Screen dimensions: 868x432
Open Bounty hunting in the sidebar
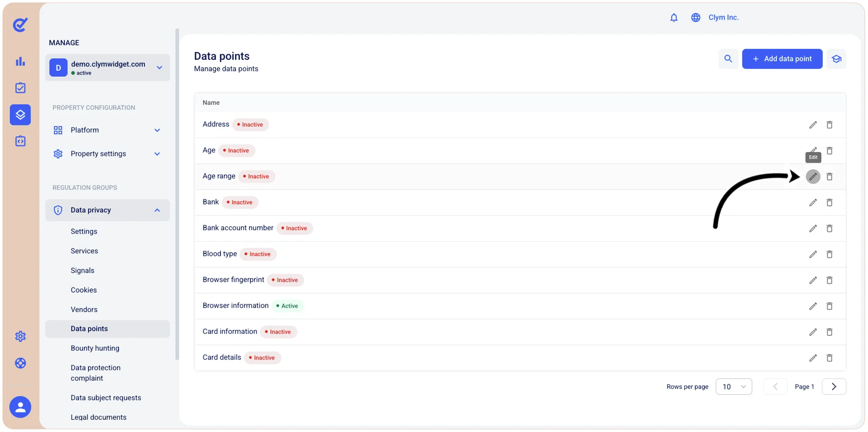pyautogui.click(x=95, y=348)
